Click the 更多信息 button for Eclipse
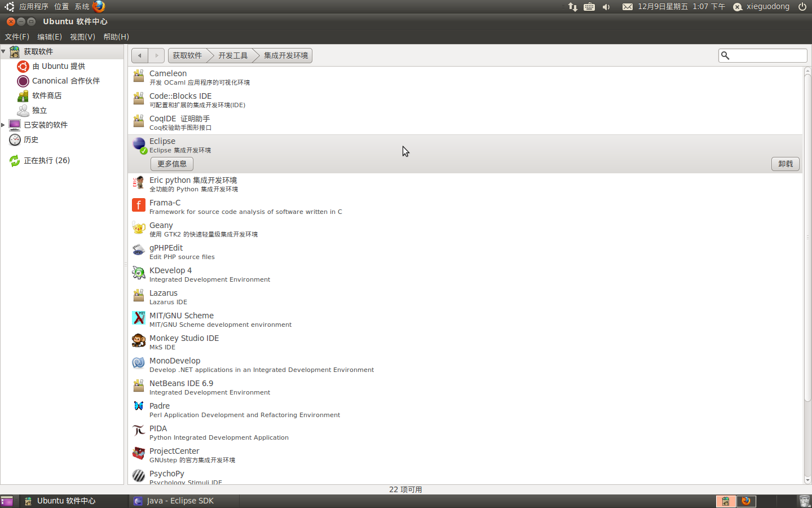Screen dimensions: 812x508 pos(172,164)
